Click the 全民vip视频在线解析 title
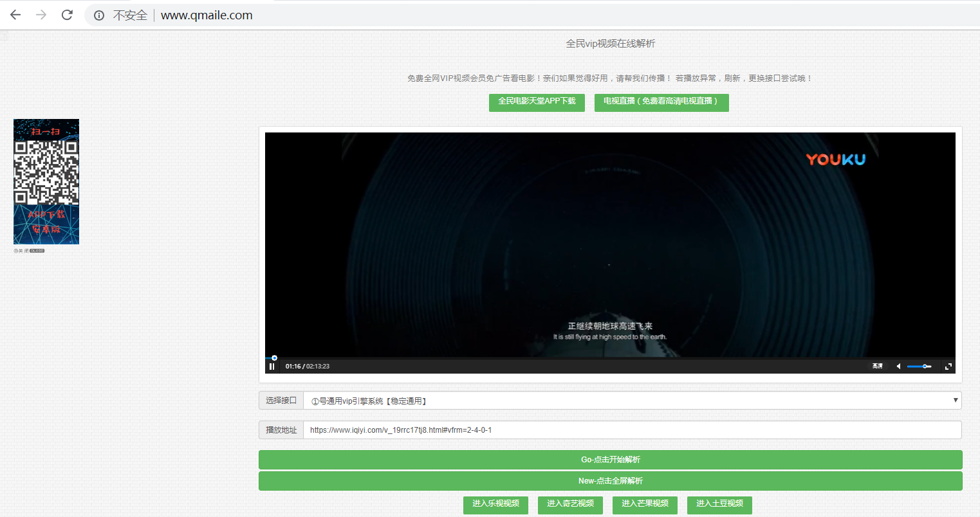Image resolution: width=980 pixels, height=517 pixels. point(610,44)
